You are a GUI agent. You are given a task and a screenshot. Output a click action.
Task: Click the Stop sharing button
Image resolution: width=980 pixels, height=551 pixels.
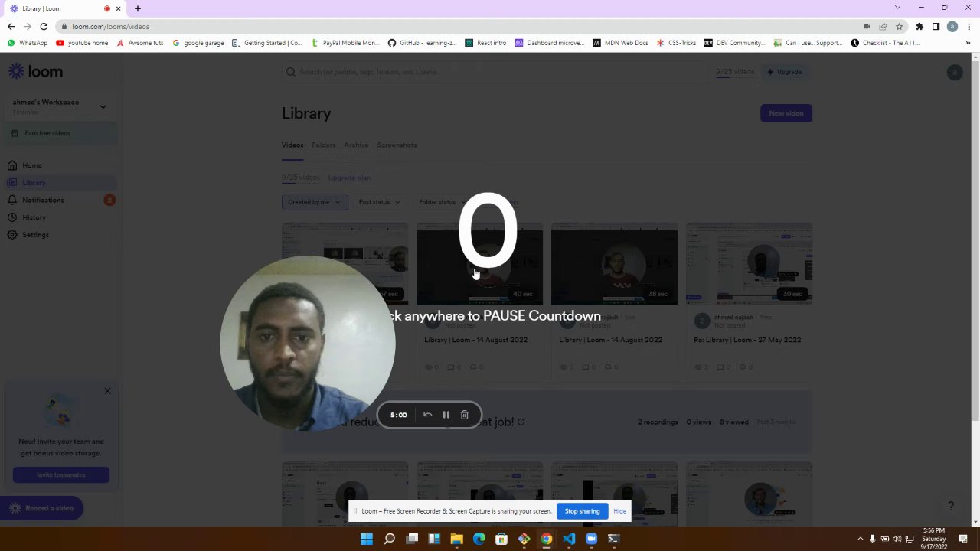click(582, 511)
